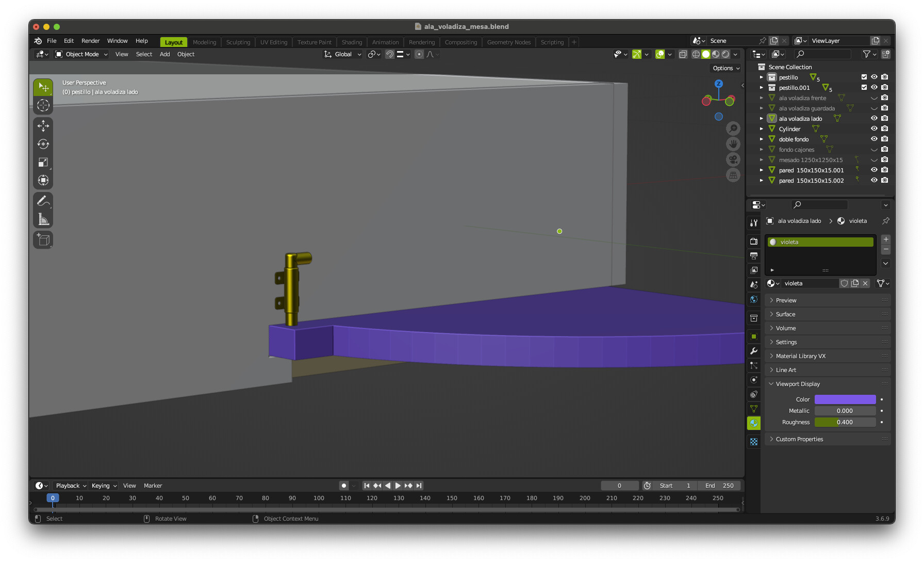Toggle camera view in viewport

point(733,159)
